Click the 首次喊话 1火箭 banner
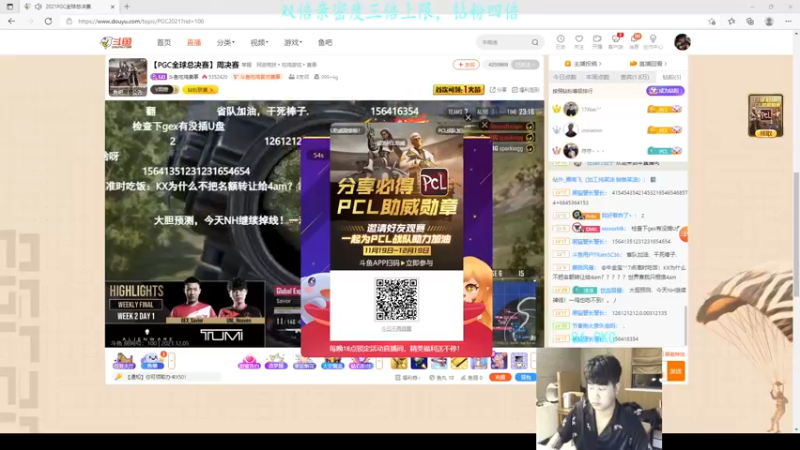Screen dimensions: 800x450 pos(459,89)
